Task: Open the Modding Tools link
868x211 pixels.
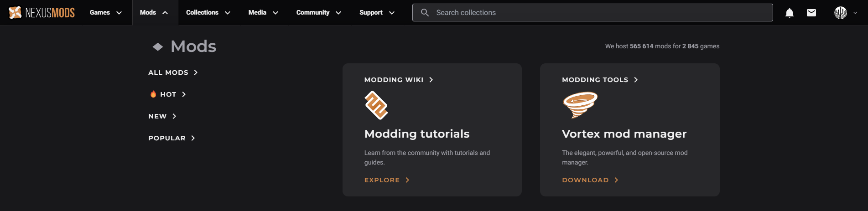Action: tap(600, 80)
